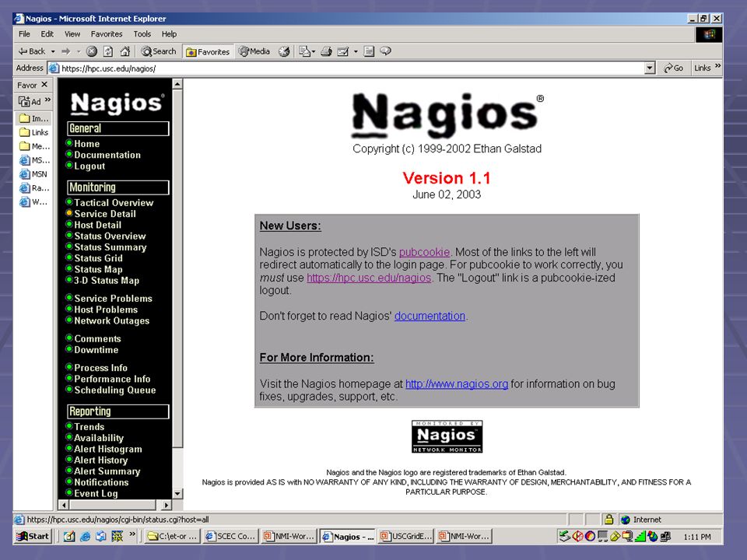
Task: Expand the Favorites pane toolbar chevron
Action: coord(47,100)
